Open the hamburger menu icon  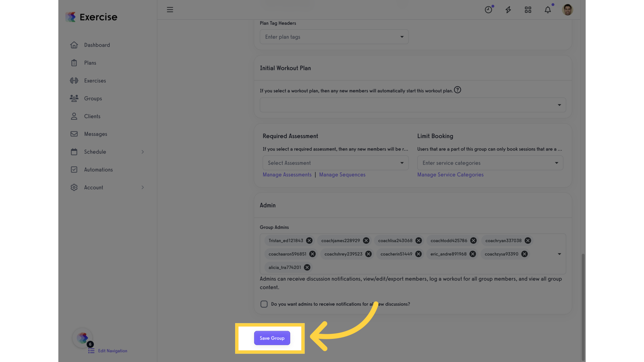click(170, 10)
